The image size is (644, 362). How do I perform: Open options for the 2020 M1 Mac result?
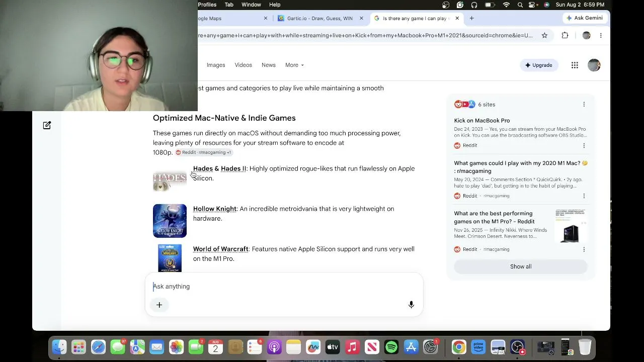pos(584,196)
